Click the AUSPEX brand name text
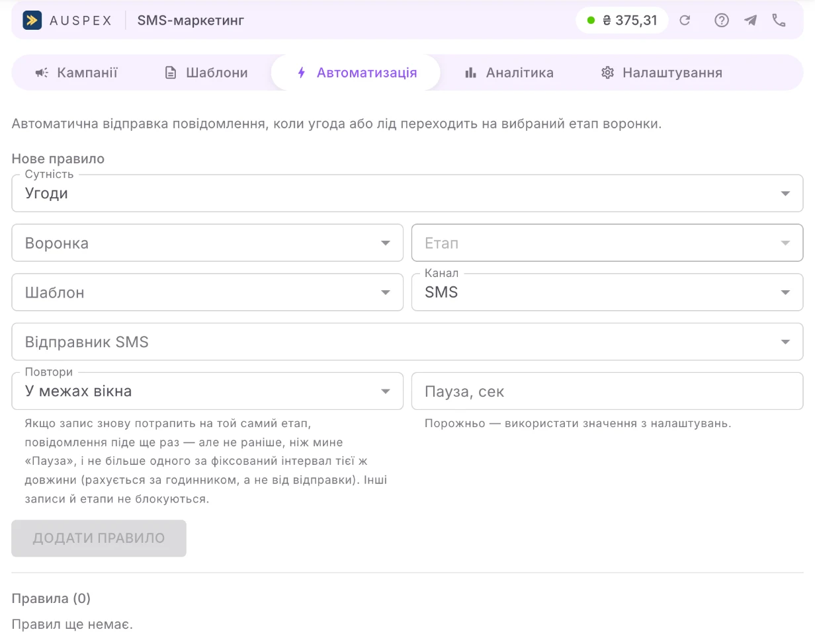 tap(81, 20)
